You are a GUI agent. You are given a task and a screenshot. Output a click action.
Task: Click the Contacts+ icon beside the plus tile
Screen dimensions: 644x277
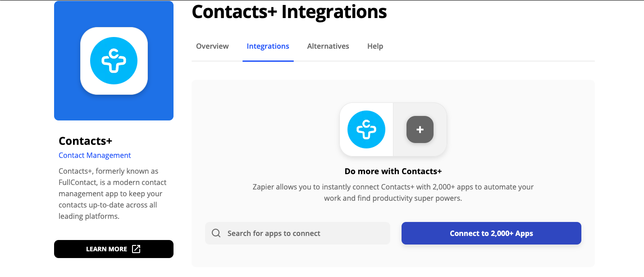click(366, 129)
